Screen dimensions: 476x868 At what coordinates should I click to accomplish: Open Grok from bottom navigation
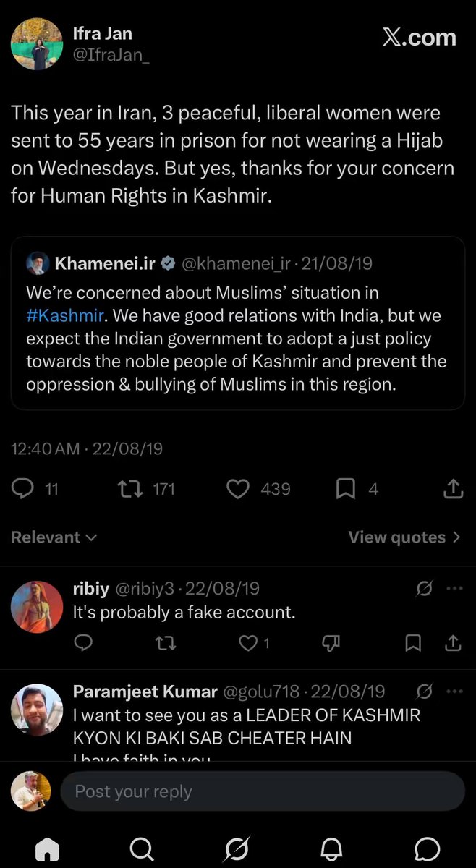pyautogui.click(x=237, y=848)
